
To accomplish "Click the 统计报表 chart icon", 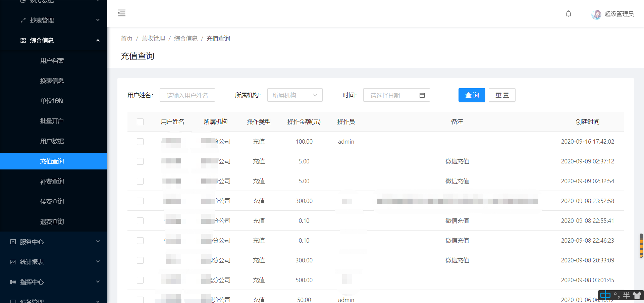I will (13, 262).
